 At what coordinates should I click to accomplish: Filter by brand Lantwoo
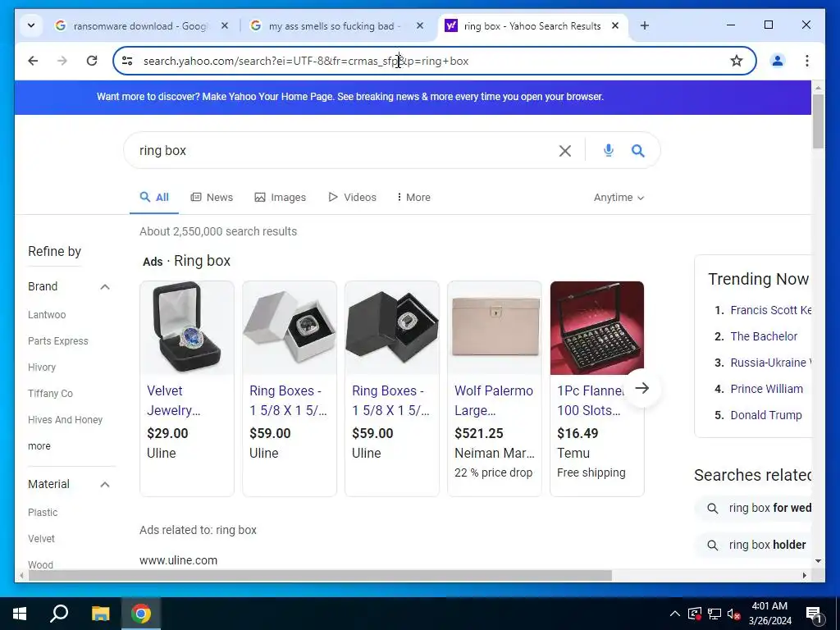coord(47,315)
